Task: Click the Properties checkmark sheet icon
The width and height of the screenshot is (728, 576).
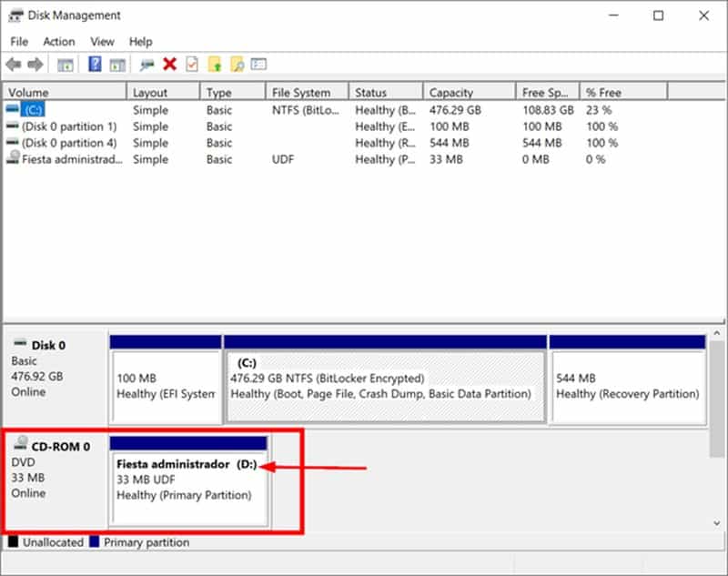Action: [192, 65]
